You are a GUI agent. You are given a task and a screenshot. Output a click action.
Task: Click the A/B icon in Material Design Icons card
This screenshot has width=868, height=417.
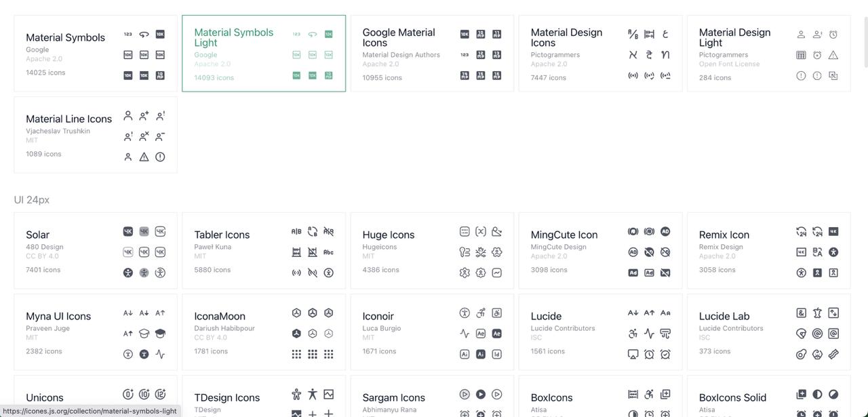tap(633, 34)
